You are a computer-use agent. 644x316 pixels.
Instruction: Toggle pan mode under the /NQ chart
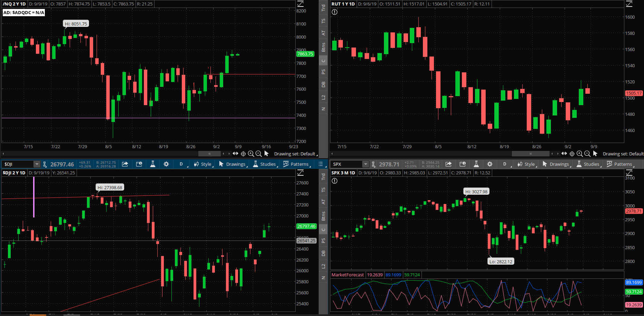click(x=235, y=154)
